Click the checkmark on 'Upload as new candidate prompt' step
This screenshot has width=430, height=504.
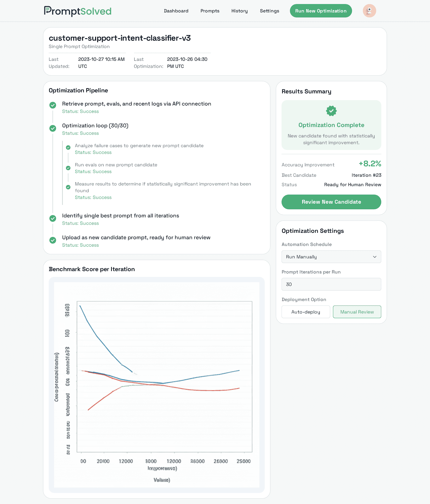53,240
